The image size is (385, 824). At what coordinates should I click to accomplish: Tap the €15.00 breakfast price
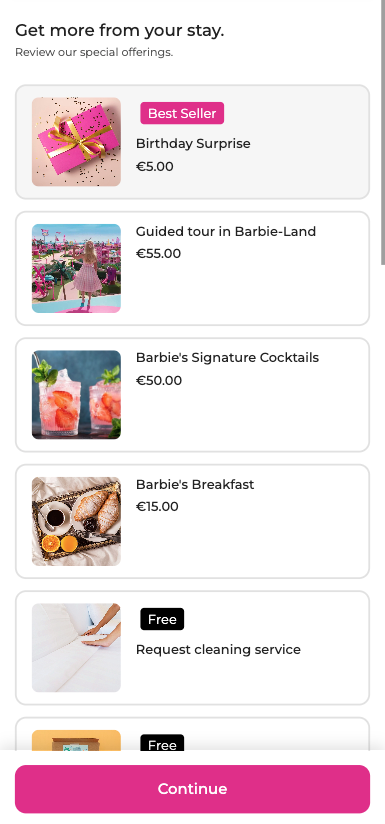tap(158, 507)
